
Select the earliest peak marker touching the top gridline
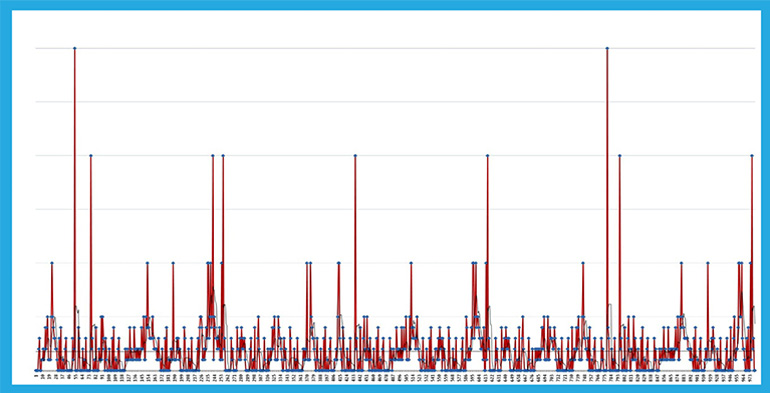[x=75, y=48]
